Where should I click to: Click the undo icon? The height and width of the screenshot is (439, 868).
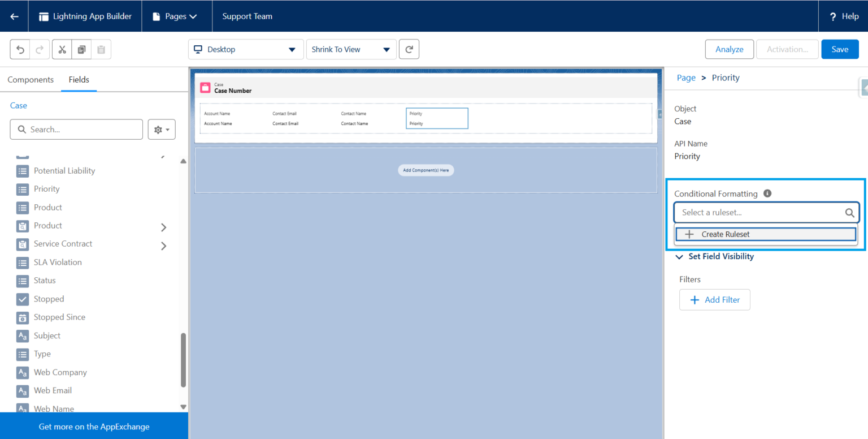click(20, 50)
